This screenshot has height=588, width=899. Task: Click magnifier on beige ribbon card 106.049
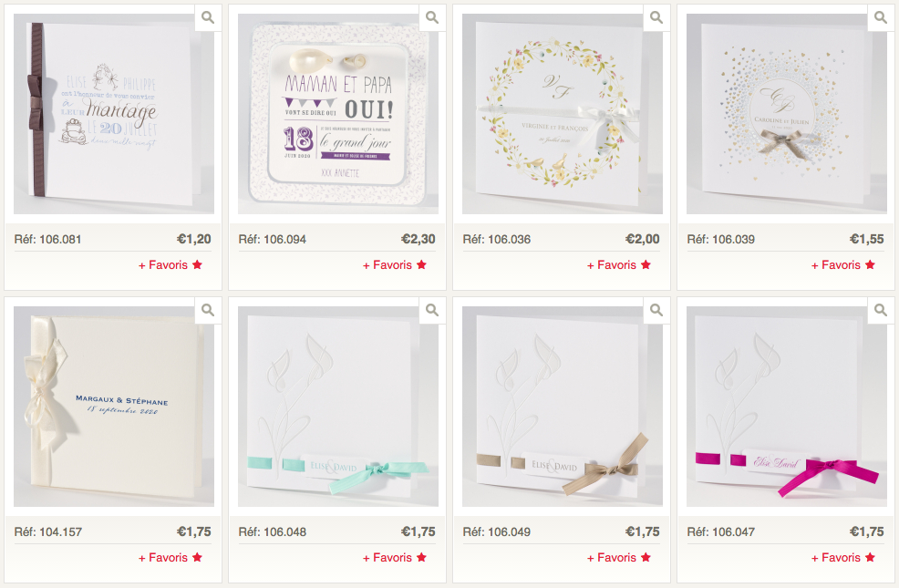click(656, 311)
